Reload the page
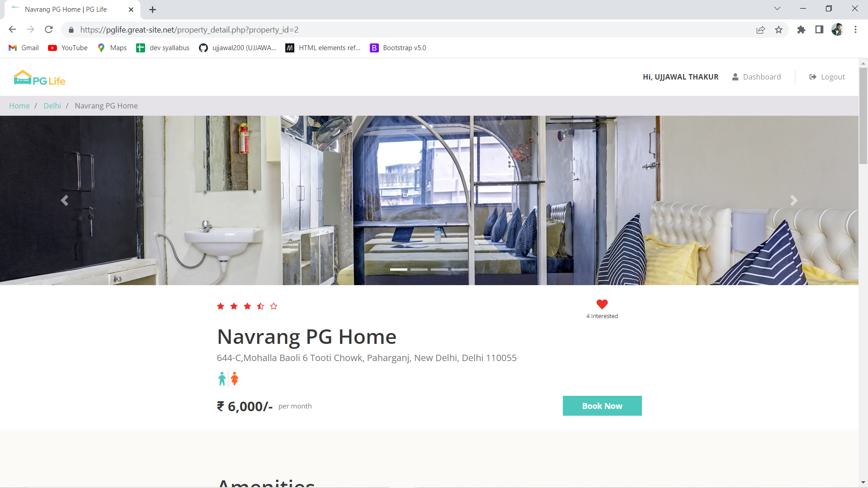The image size is (868, 488). point(49,30)
